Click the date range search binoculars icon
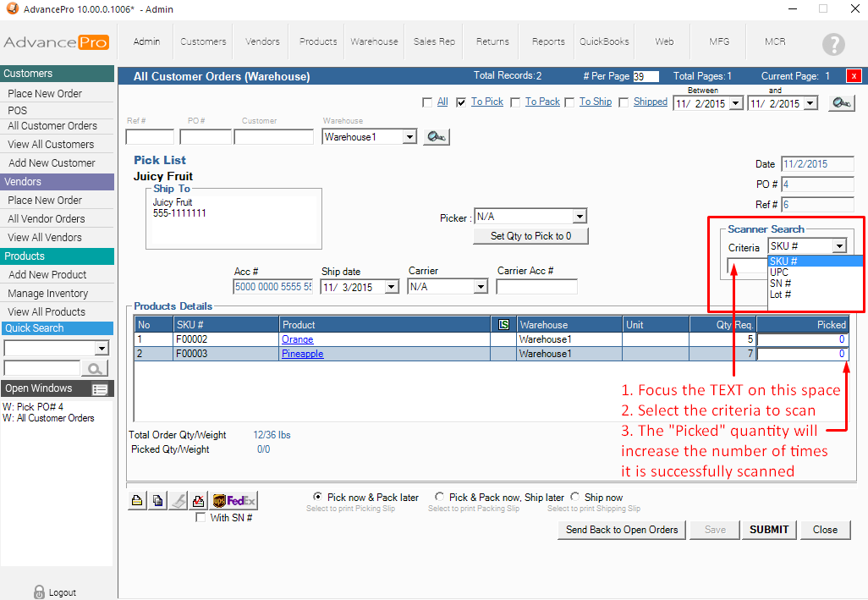The image size is (868, 600). click(x=840, y=103)
